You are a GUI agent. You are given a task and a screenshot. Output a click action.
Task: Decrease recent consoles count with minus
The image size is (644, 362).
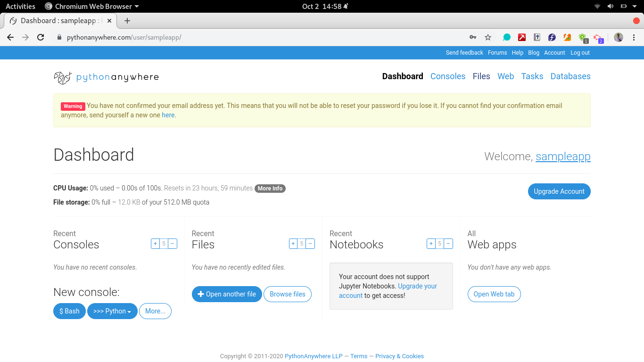pos(173,244)
